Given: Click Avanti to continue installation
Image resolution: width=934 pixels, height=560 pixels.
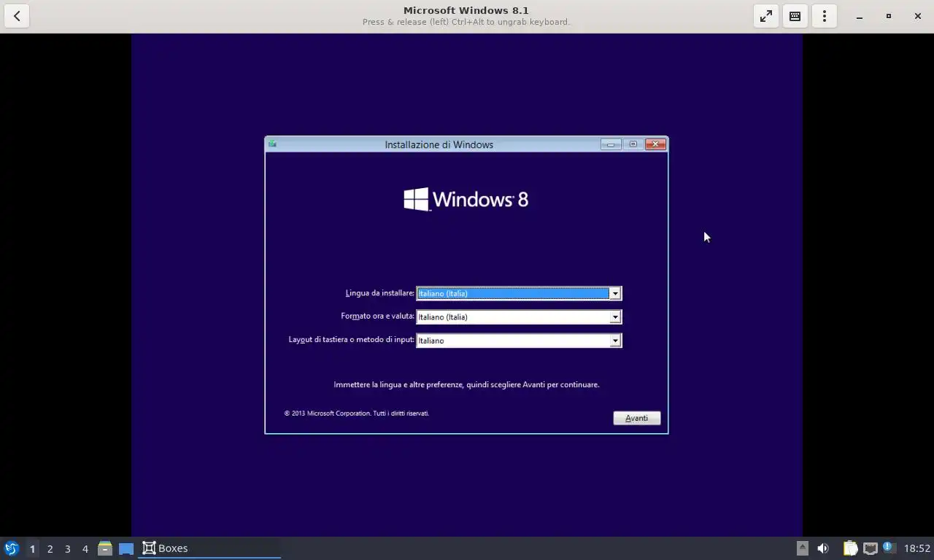Looking at the screenshot, I should (x=637, y=418).
